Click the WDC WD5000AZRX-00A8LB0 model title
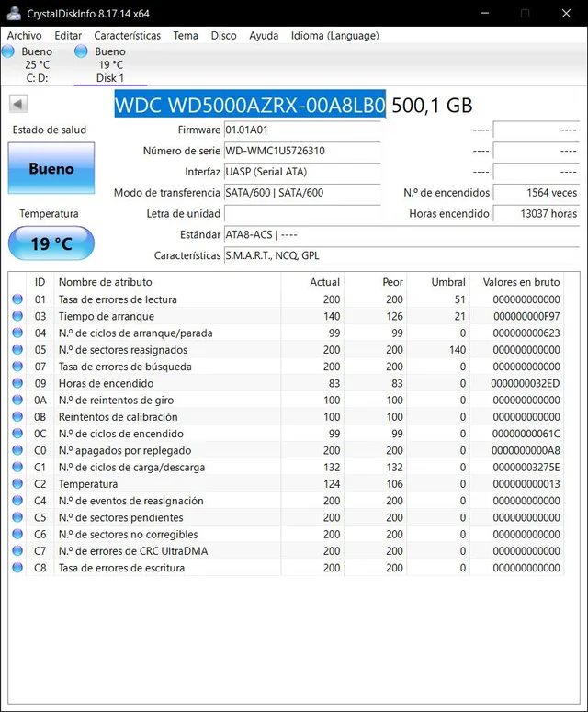Image resolution: width=588 pixels, height=712 pixels. [x=250, y=105]
